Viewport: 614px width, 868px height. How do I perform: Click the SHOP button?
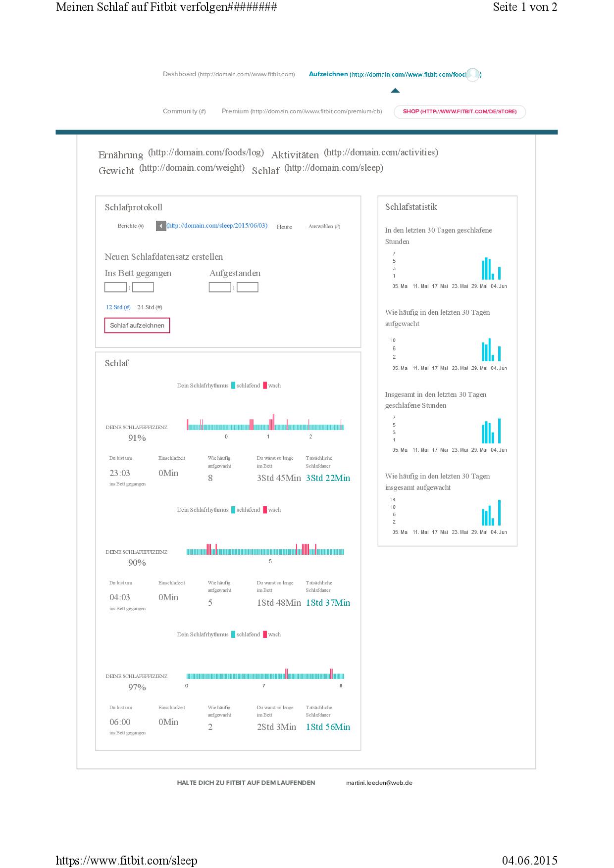[460, 112]
